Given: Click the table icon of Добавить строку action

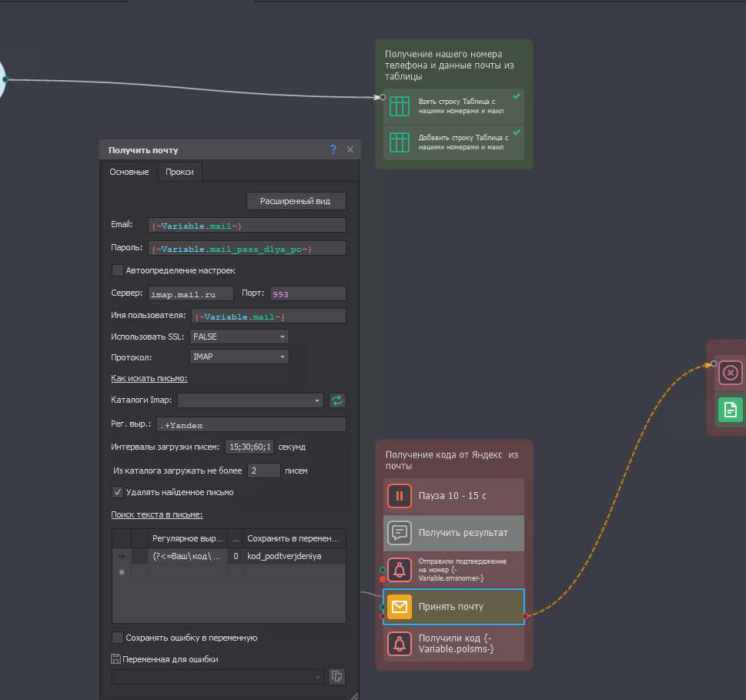Looking at the screenshot, I should click(399, 142).
